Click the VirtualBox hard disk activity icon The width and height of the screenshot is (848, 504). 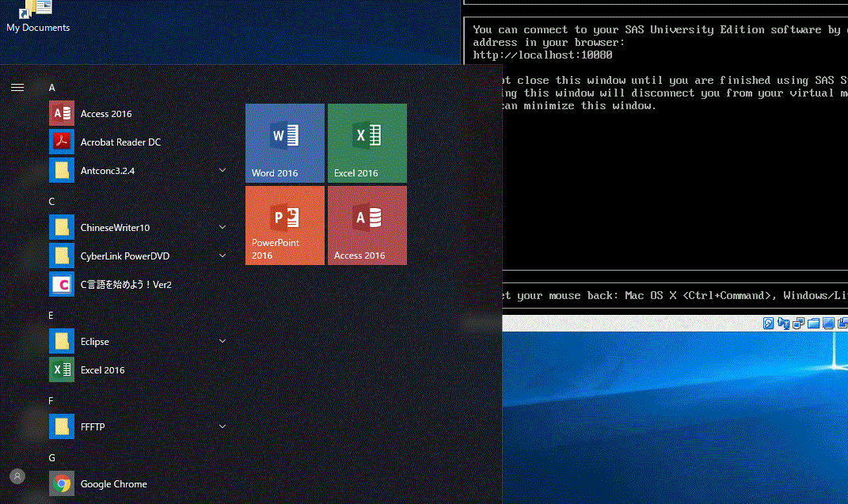[x=769, y=323]
